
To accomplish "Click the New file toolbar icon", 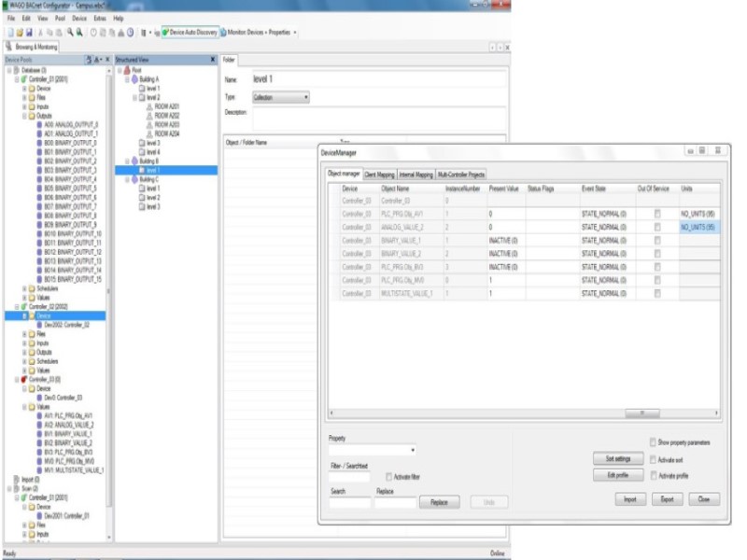I will (x=11, y=33).
